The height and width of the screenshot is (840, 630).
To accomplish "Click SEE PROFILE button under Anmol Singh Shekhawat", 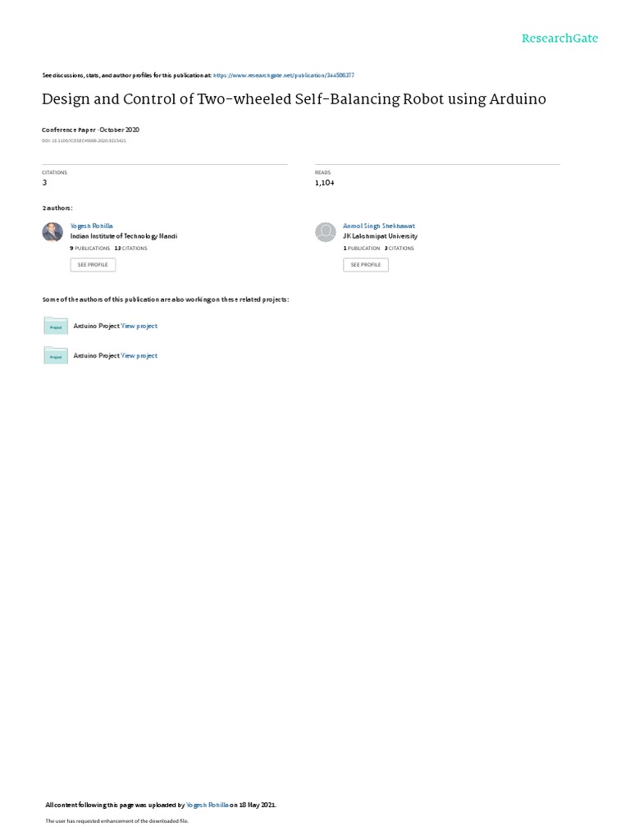I will tap(366, 265).
